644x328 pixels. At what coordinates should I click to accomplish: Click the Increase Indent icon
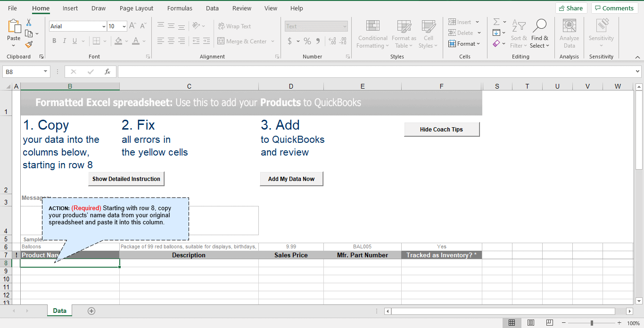click(x=206, y=41)
